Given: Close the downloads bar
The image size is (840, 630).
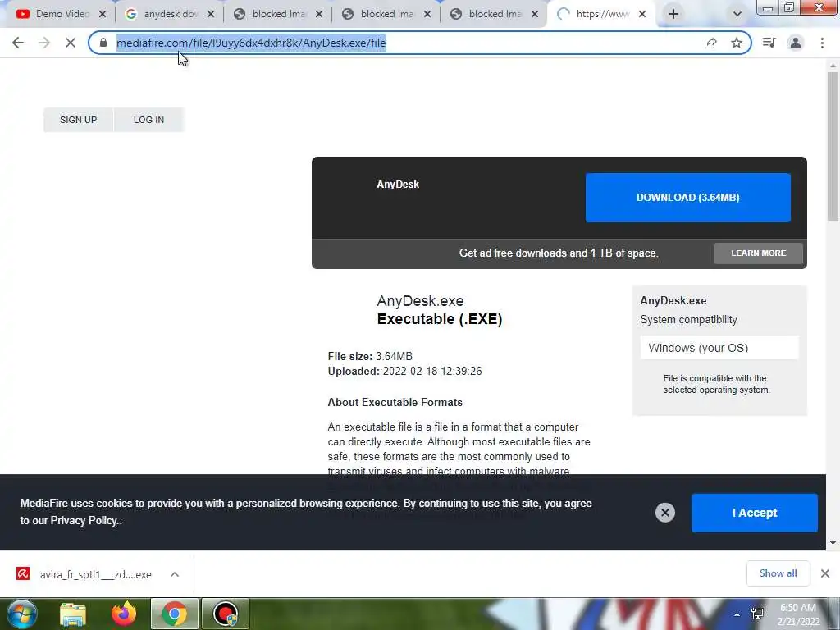Looking at the screenshot, I should click(825, 573).
